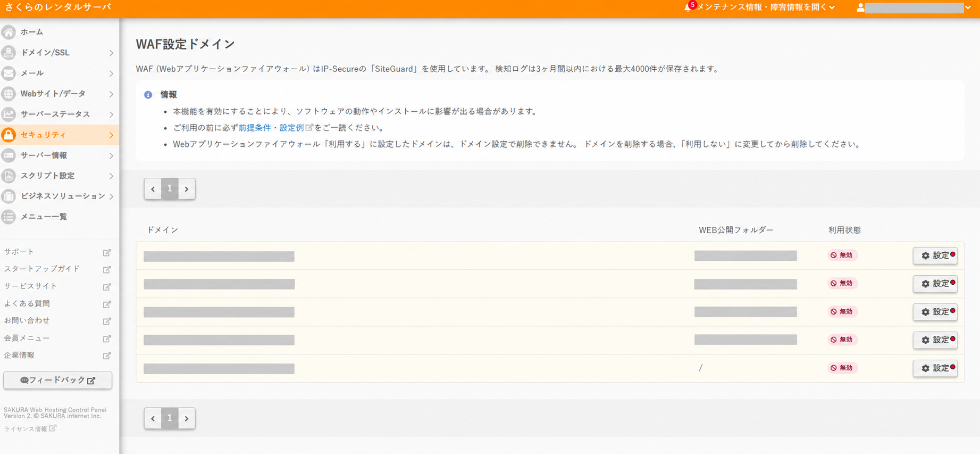Viewport: 980px width, 454px height.
Task: Open the ライセンス情報 link
Action: coord(26,428)
